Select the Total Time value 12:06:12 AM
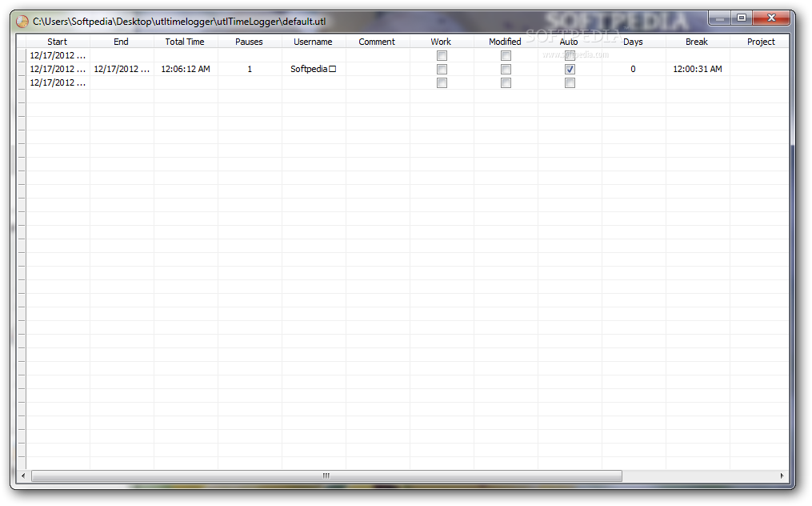Screen dimensions: 812x506 (186, 69)
